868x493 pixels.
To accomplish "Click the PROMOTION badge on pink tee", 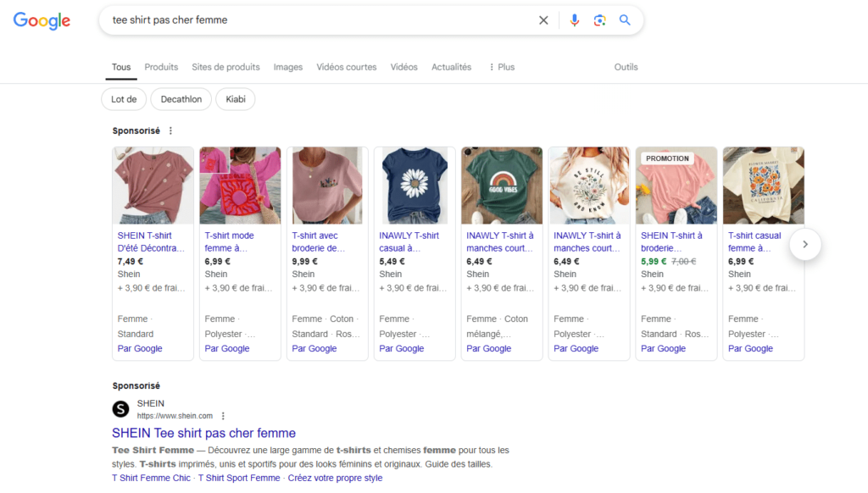I will (668, 158).
